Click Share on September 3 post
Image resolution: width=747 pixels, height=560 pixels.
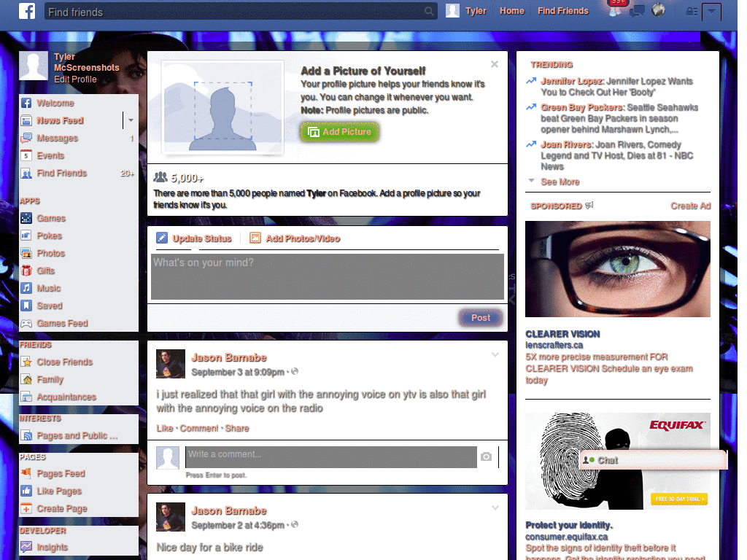(x=237, y=428)
